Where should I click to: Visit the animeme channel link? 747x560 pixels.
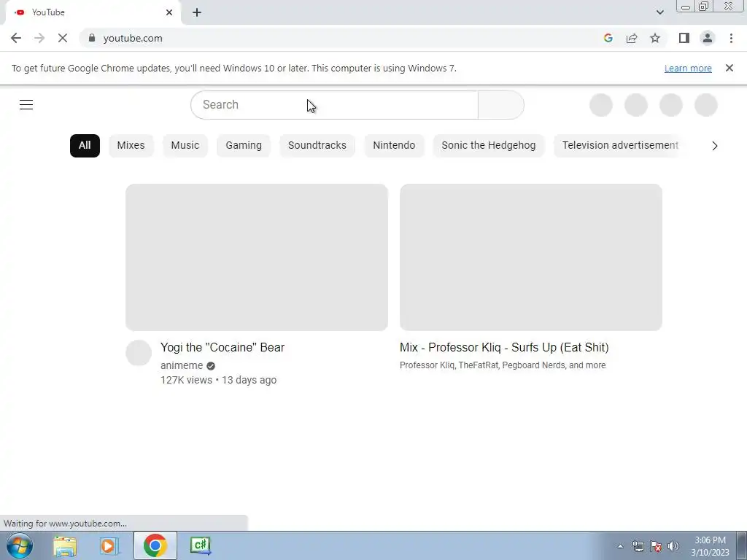(x=182, y=365)
